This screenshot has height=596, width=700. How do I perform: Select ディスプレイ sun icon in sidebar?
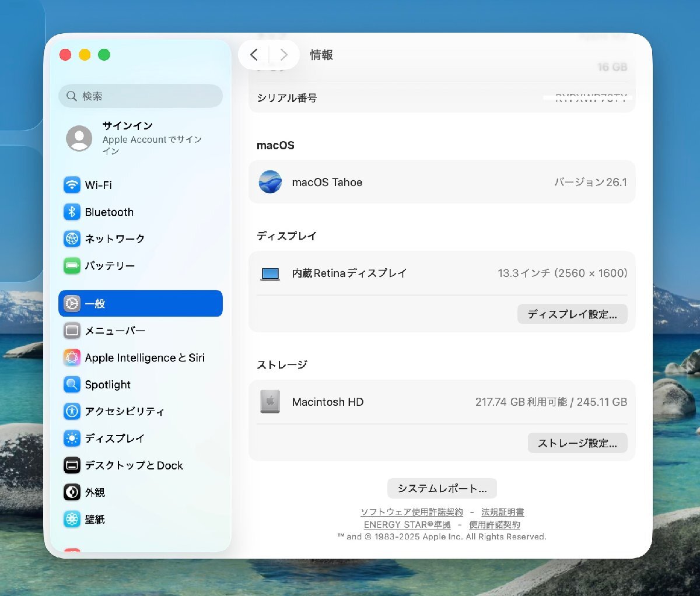click(x=72, y=438)
